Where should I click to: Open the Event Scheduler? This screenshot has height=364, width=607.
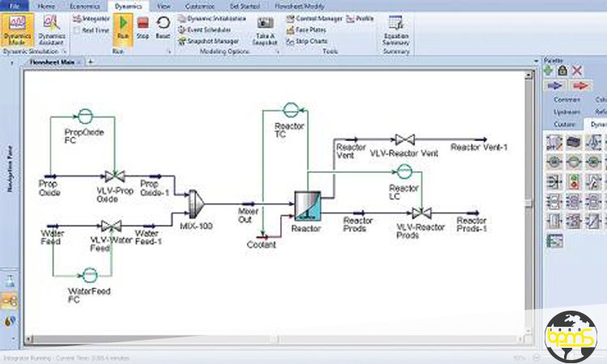(x=208, y=29)
